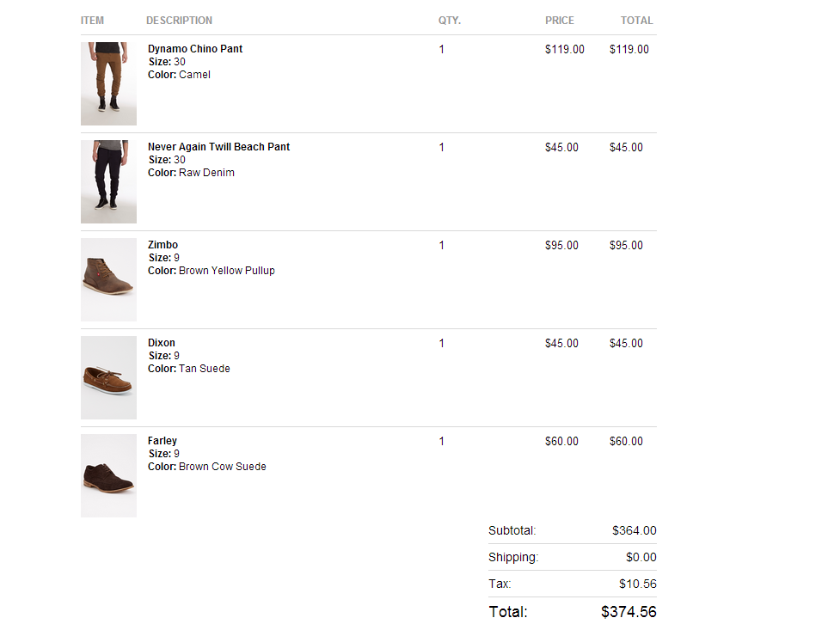Click the Dixon product name
Viewport: 840px width, 624px height.
point(161,343)
